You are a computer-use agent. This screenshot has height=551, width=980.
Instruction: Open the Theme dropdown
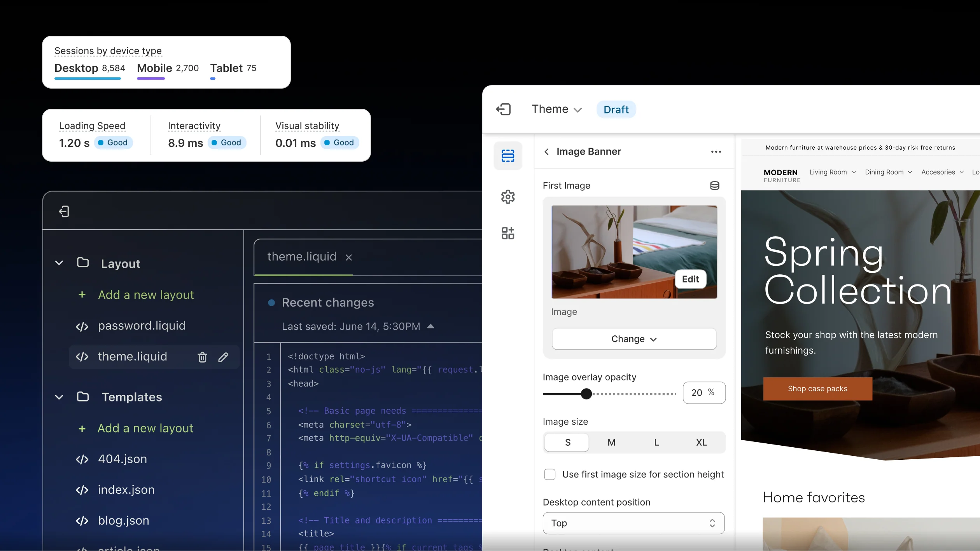click(556, 109)
